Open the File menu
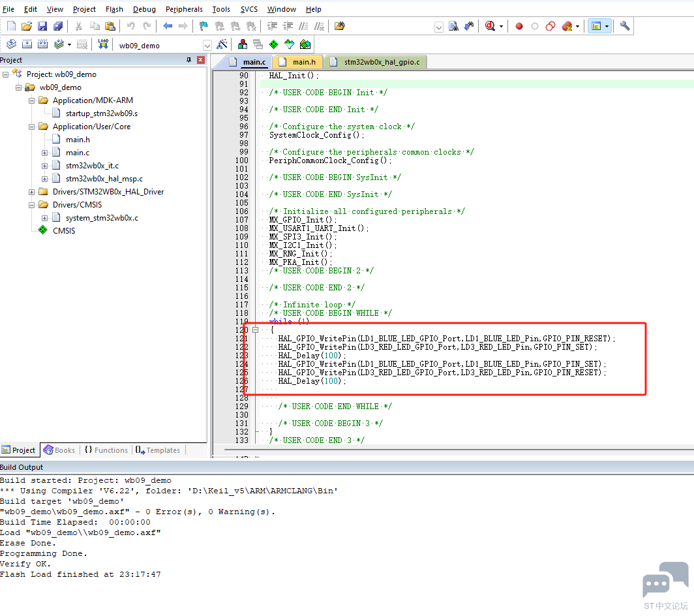This screenshot has width=694, height=616. (8, 9)
